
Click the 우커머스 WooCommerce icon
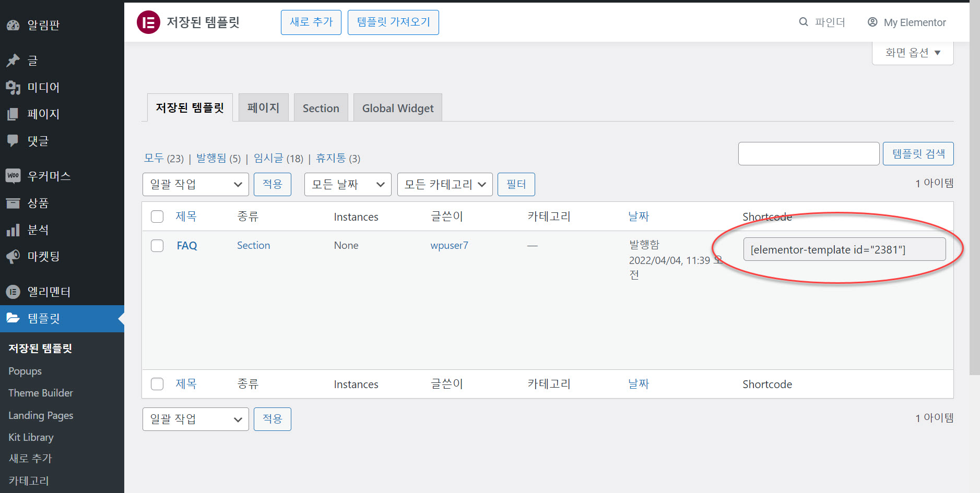tap(13, 176)
